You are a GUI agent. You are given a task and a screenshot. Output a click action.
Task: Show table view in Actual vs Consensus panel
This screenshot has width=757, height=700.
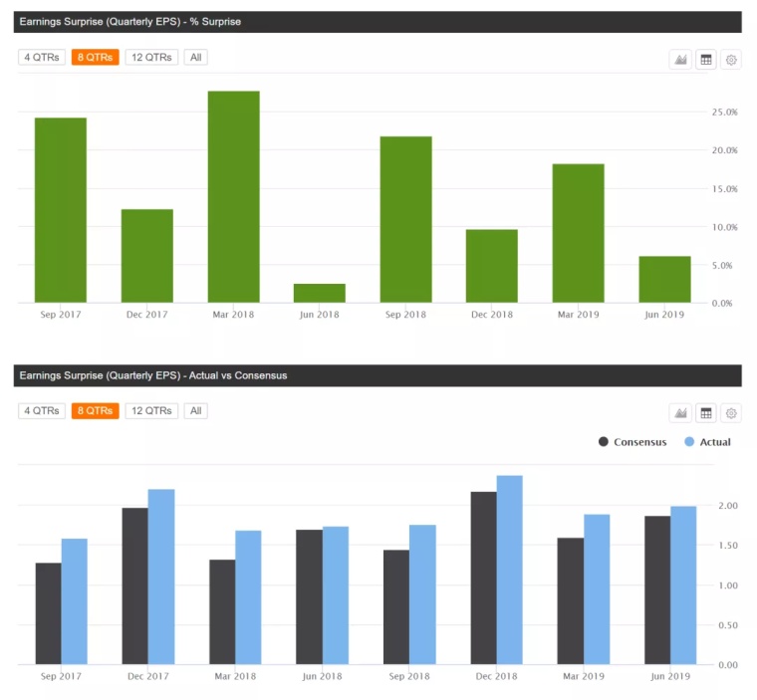706,413
